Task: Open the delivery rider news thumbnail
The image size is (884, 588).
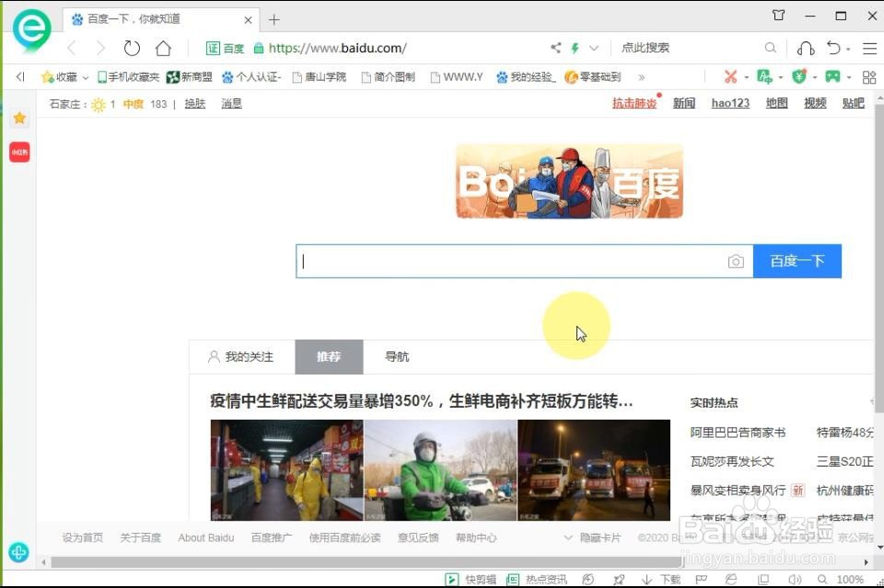Action: pyautogui.click(x=440, y=470)
